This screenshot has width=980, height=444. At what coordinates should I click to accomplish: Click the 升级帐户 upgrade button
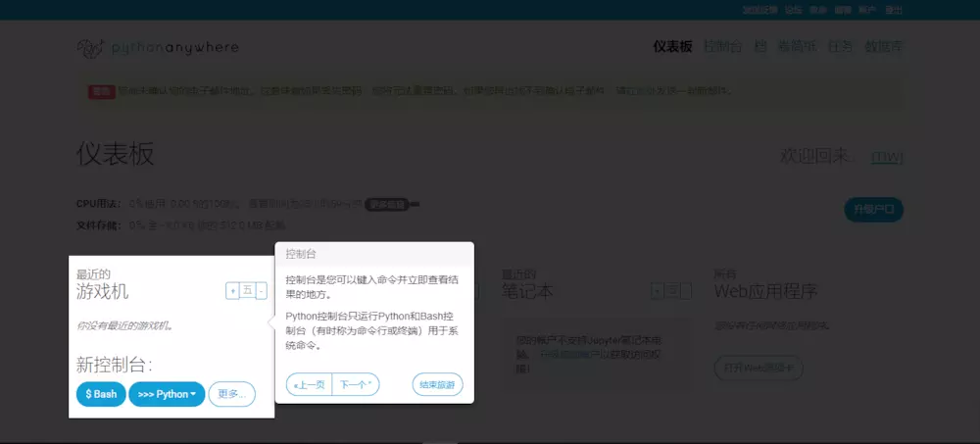pyautogui.click(x=874, y=210)
